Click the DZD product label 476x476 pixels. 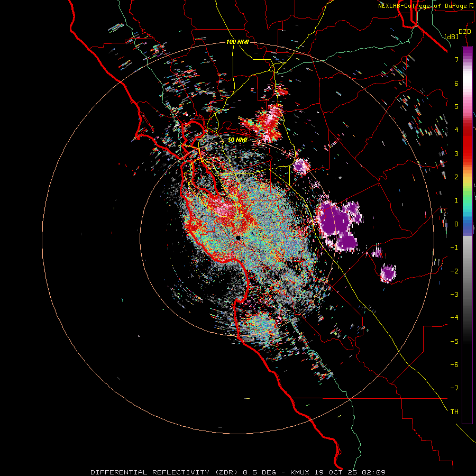(x=465, y=32)
